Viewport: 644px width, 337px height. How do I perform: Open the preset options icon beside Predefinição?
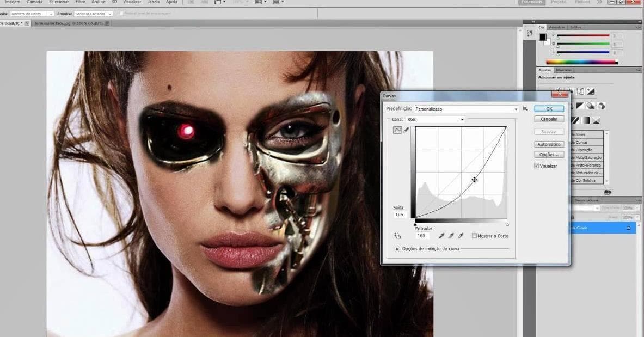click(x=525, y=109)
